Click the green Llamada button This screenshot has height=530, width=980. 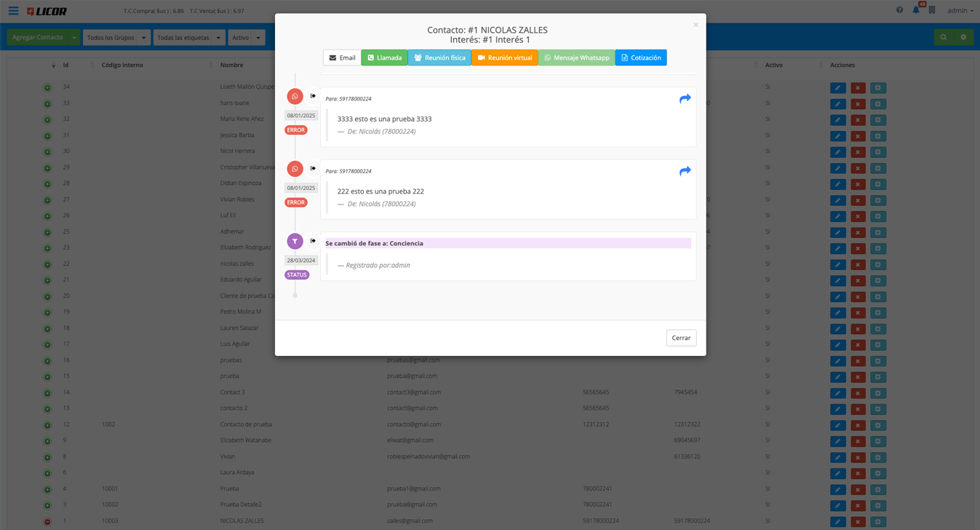coord(384,58)
